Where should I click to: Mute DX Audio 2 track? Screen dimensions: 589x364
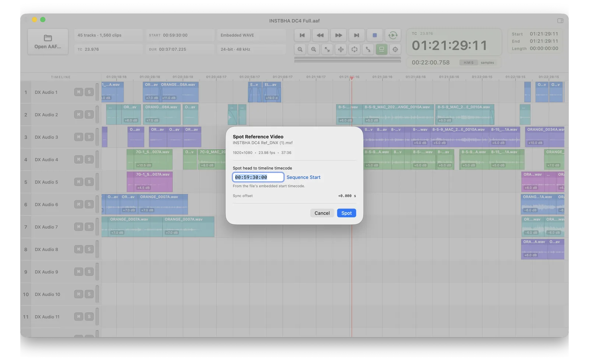[78, 115]
